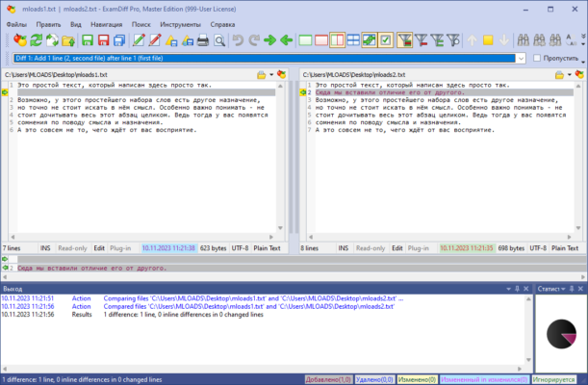This screenshot has width=588, height=385.
Task: Click the right file path mloads2.txt field
Action: (x=426, y=75)
